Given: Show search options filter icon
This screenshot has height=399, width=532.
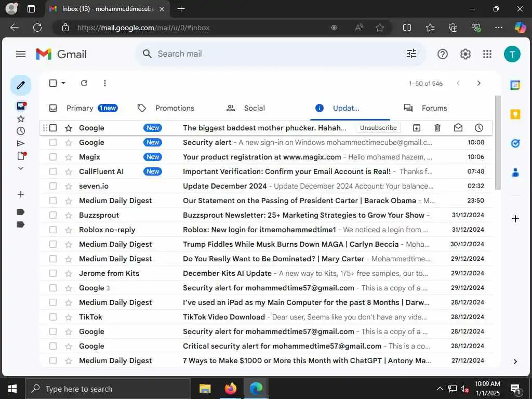Looking at the screenshot, I should point(411,54).
